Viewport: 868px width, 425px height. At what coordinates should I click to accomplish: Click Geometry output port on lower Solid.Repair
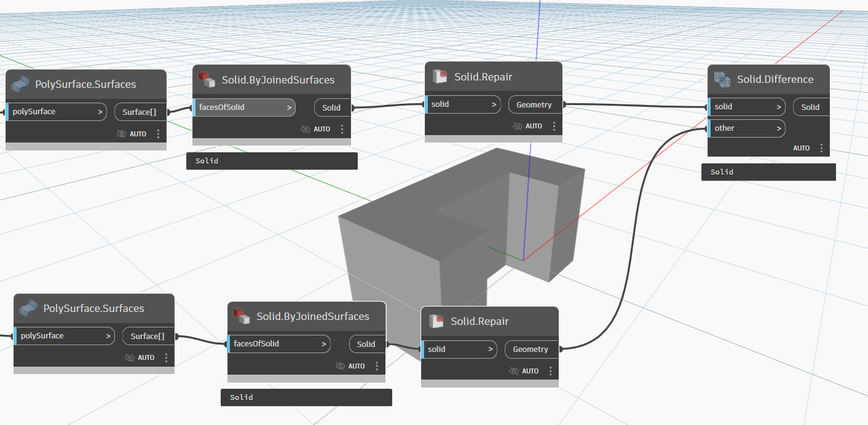(x=531, y=349)
